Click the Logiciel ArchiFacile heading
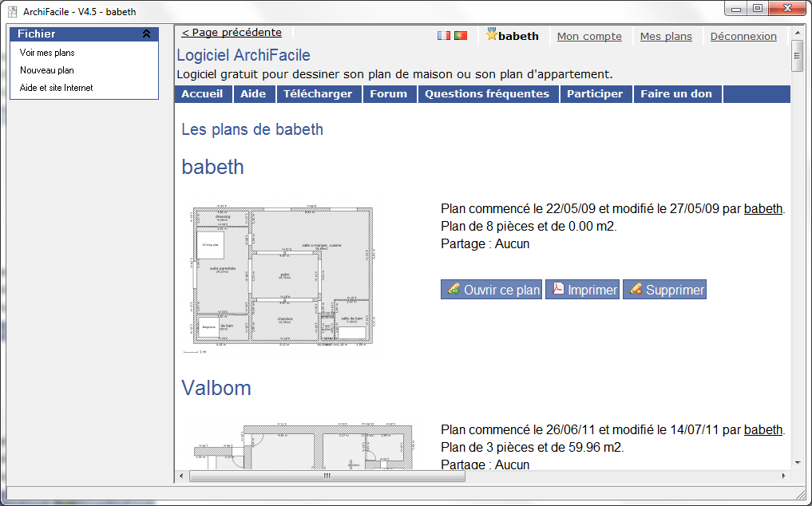 pos(244,55)
